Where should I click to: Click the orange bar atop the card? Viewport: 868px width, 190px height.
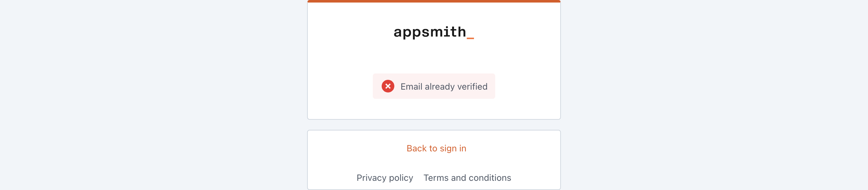click(x=434, y=1)
